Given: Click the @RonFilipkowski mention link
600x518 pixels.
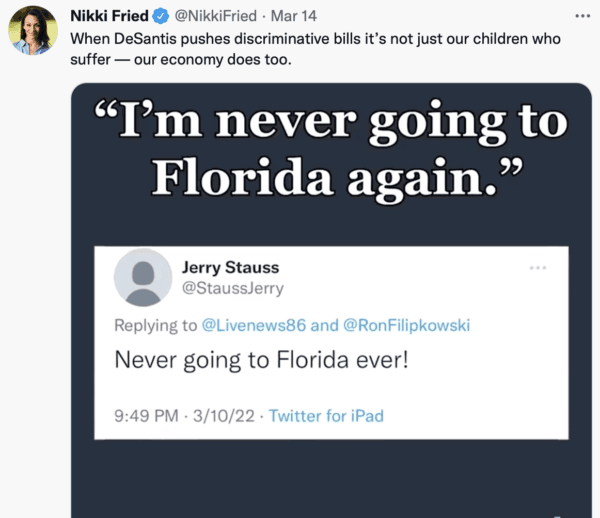Looking at the screenshot, I should pyautogui.click(x=406, y=325).
